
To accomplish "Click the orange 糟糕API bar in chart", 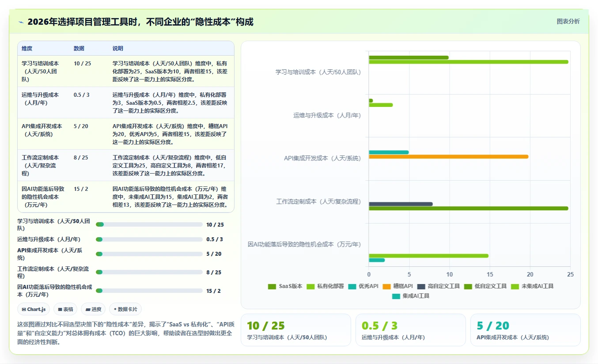I will [448, 156].
